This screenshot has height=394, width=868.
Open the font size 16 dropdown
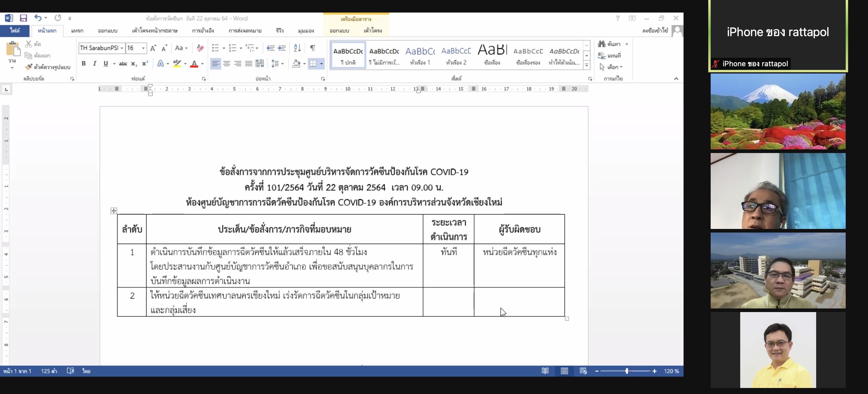[x=143, y=48]
